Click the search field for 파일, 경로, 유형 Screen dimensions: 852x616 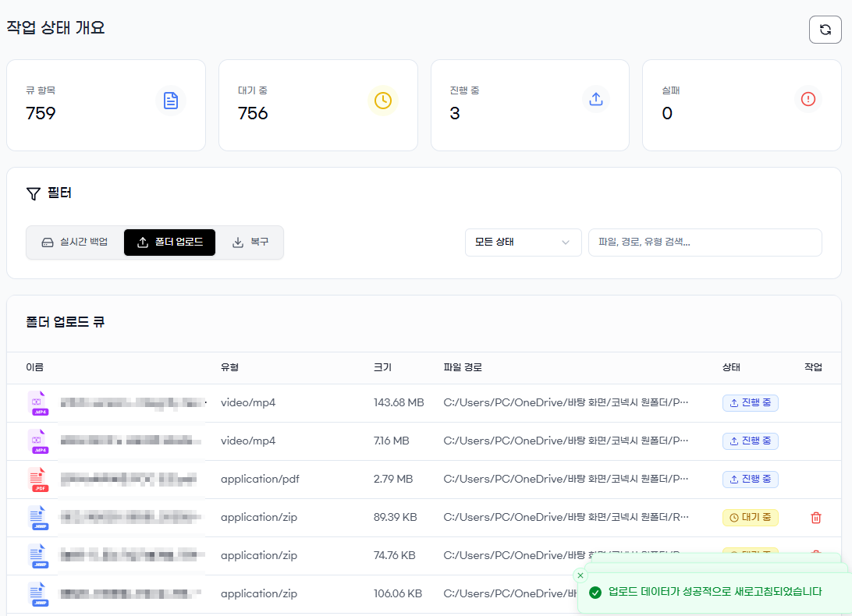[x=705, y=243]
